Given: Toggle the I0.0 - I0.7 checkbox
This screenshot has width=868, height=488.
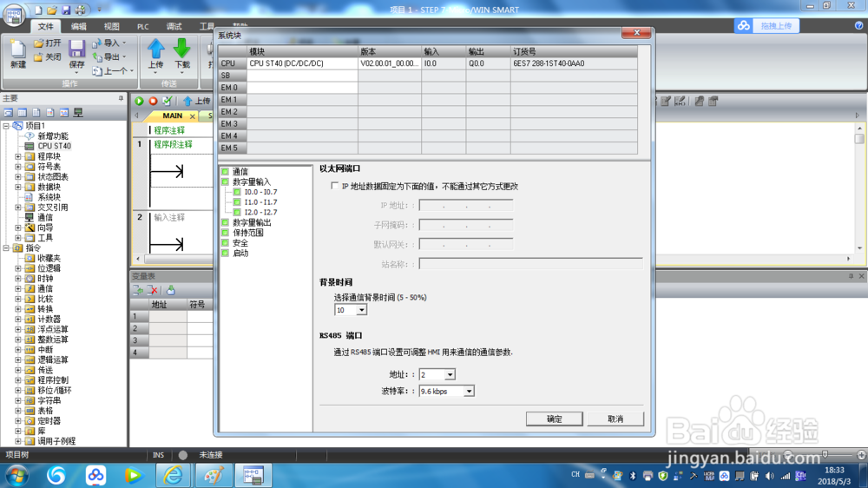Looking at the screenshot, I should (x=237, y=192).
